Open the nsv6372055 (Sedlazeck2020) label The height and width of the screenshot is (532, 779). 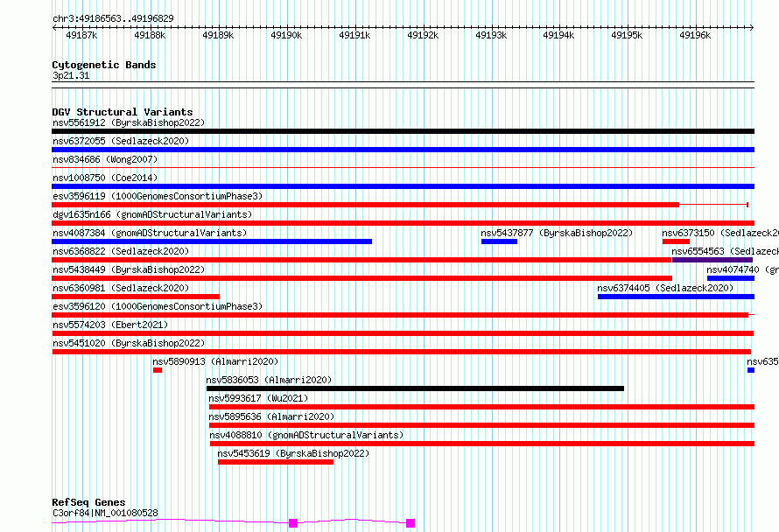click(121, 141)
